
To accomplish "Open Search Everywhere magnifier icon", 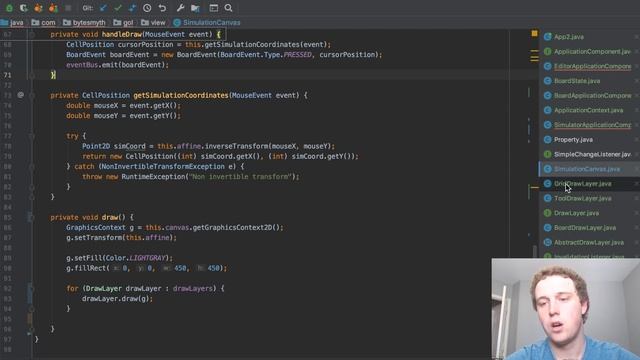I will [229, 8].
